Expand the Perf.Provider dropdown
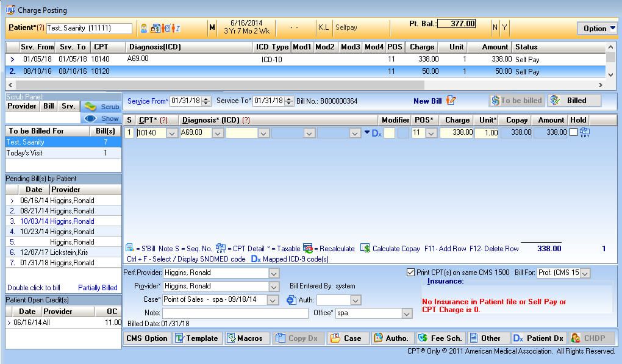Screen dimensions: 622x364 pyautogui.click(x=274, y=273)
